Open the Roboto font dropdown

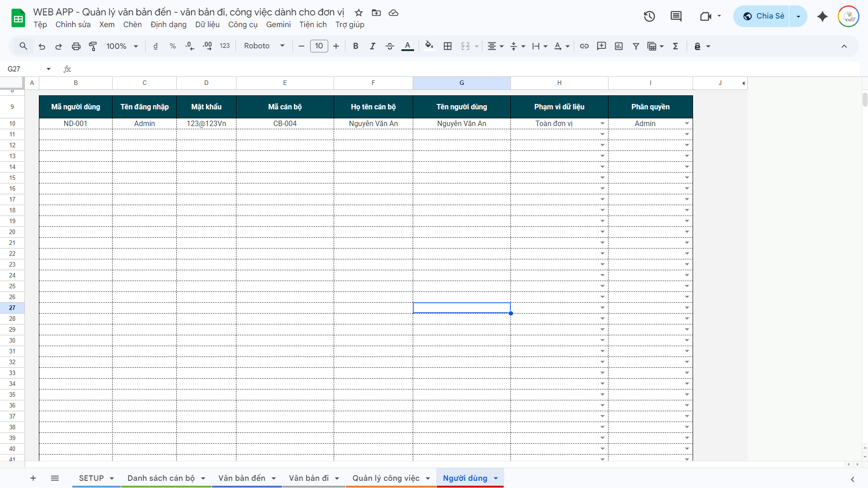(x=264, y=46)
